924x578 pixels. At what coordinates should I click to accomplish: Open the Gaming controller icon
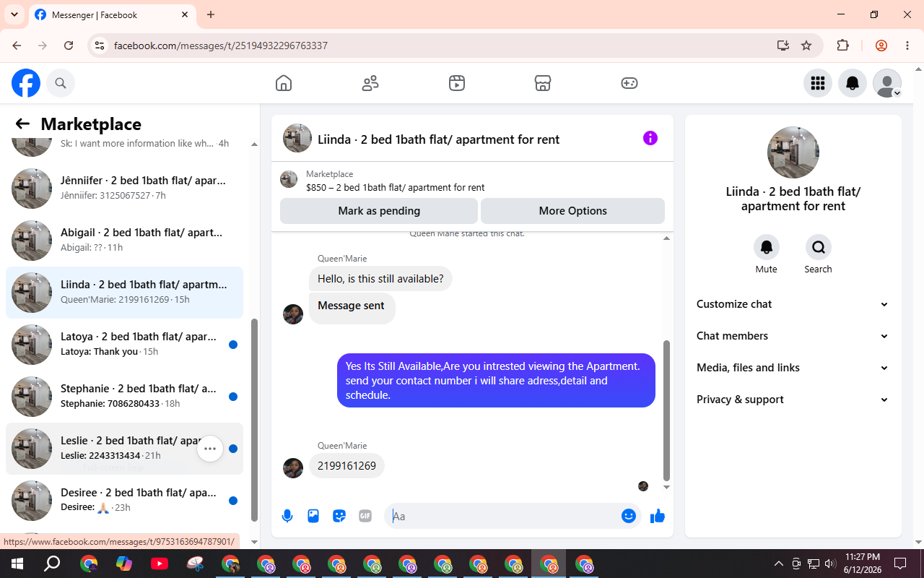pos(629,83)
